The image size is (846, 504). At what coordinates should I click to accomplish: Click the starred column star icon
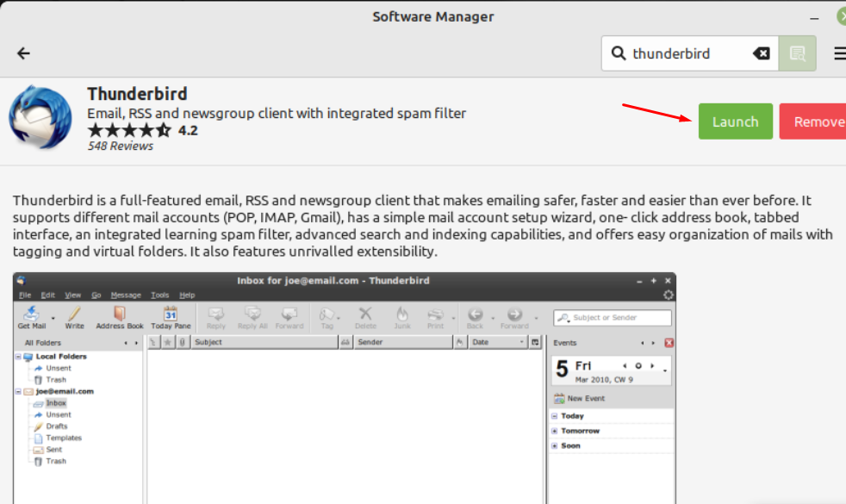(x=168, y=342)
